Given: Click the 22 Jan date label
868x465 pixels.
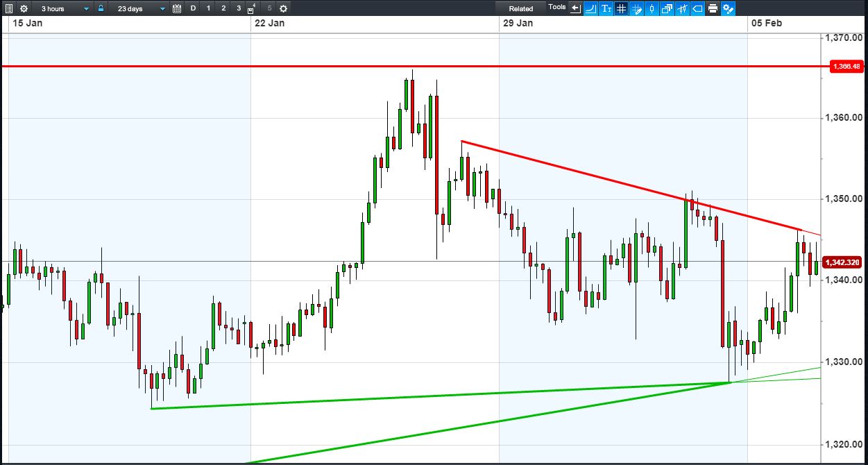Looking at the screenshot, I should pos(269,23).
